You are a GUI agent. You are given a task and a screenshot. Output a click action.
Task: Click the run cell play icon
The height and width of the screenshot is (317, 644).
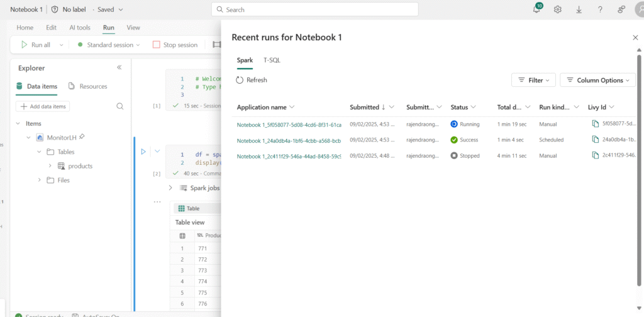[x=143, y=152]
